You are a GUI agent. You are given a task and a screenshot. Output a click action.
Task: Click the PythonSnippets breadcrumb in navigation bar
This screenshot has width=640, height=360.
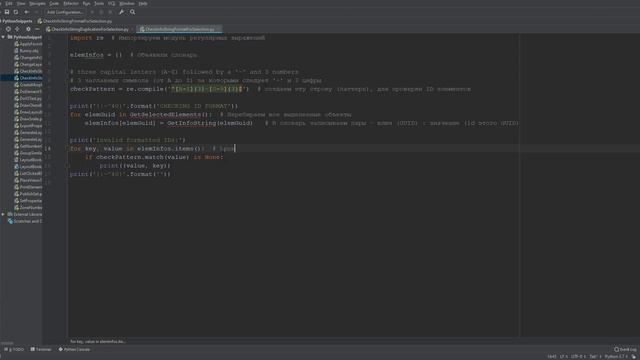pos(17,21)
